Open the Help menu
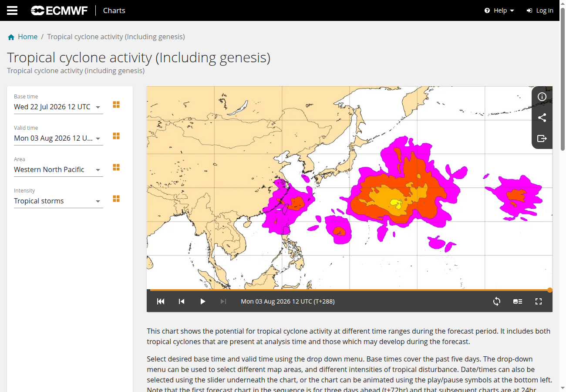The height and width of the screenshot is (392, 566). 499,10
